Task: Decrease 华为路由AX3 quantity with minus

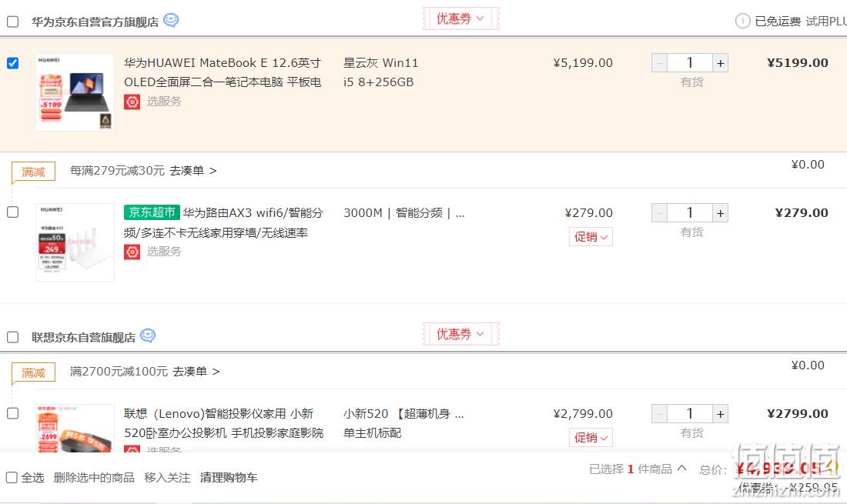Action: pos(660,213)
